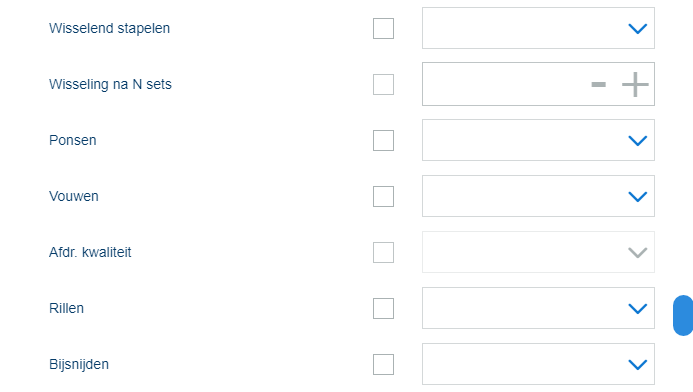Click the blue vertical scrollbar thumb
The height and width of the screenshot is (392, 693).
pyautogui.click(x=683, y=316)
